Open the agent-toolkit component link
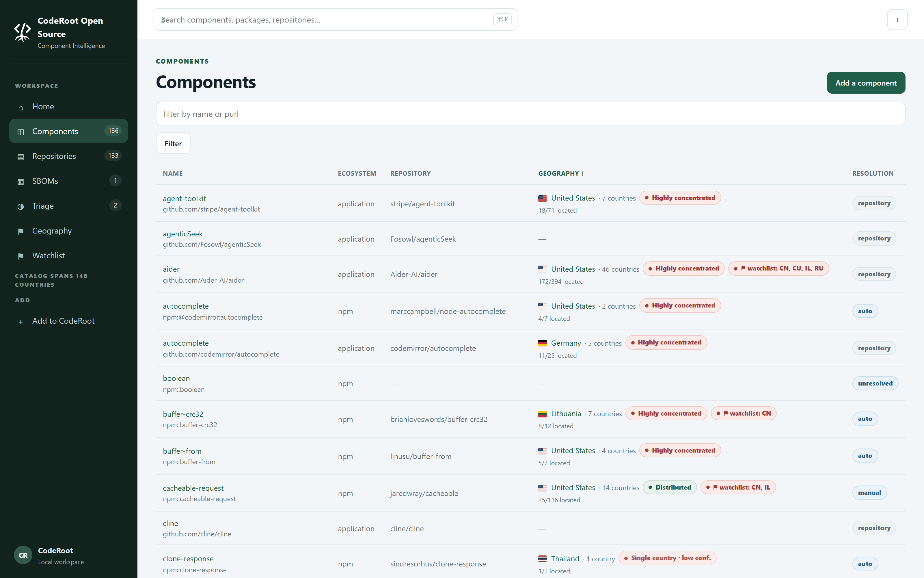Image resolution: width=924 pixels, height=578 pixels. point(185,199)
